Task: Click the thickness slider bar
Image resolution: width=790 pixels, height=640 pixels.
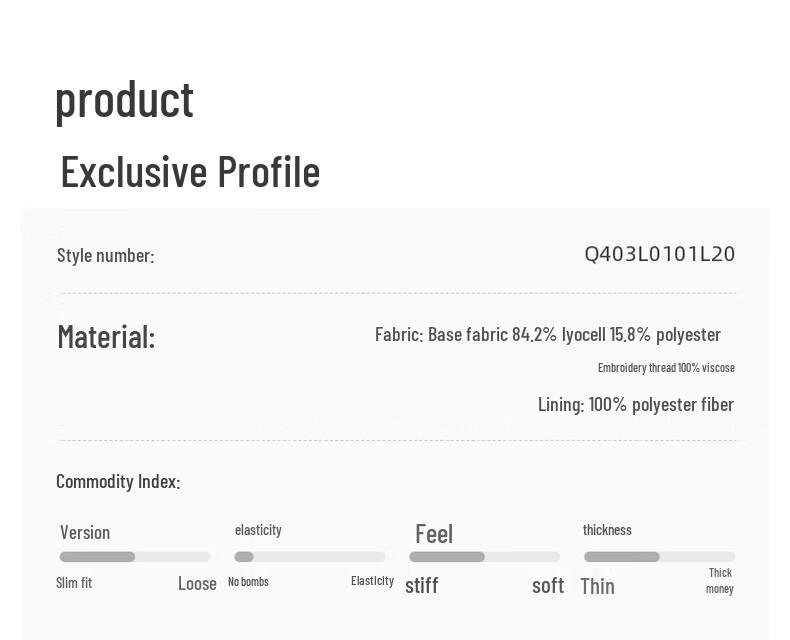Action: click(659, 557)
